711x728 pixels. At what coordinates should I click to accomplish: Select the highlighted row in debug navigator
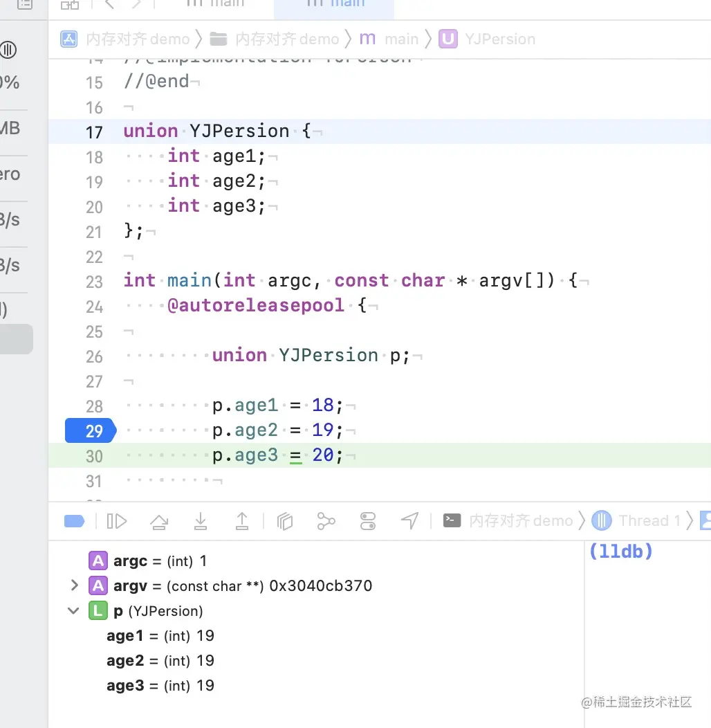coord(16,339)
